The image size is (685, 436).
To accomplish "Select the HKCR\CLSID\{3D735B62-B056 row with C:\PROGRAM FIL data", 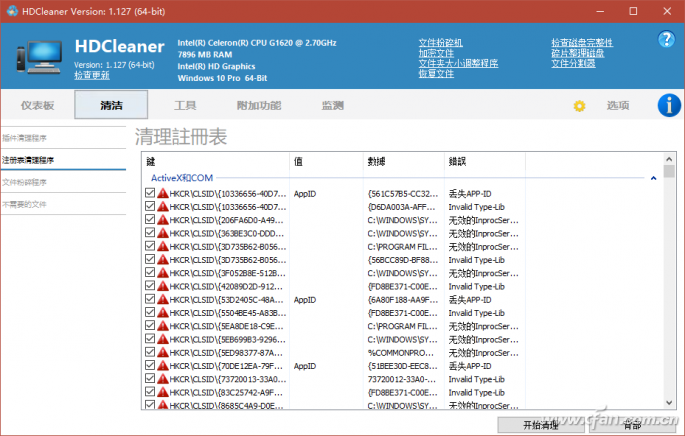I will pos(332,246).
